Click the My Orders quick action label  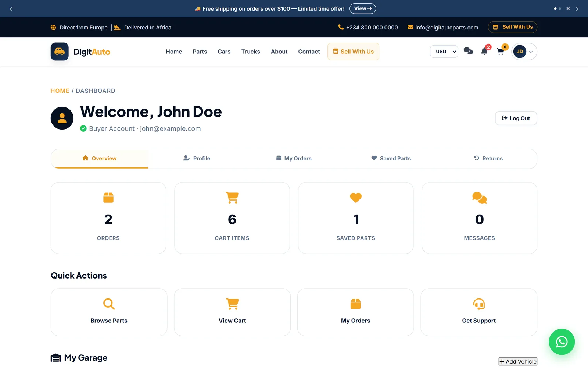click(356, 321)
